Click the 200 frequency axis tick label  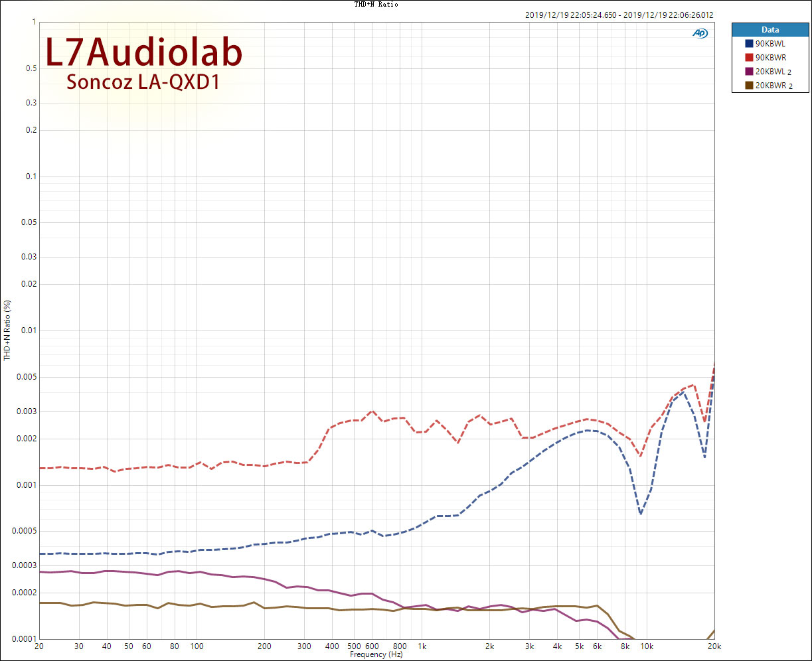(x=264, y=646)
